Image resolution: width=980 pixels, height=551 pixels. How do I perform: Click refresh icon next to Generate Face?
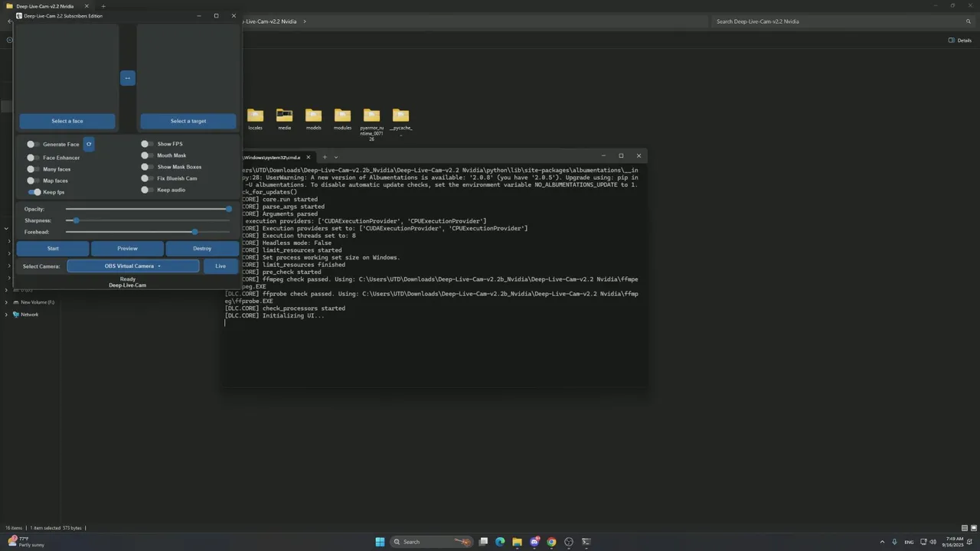(89, 144)
